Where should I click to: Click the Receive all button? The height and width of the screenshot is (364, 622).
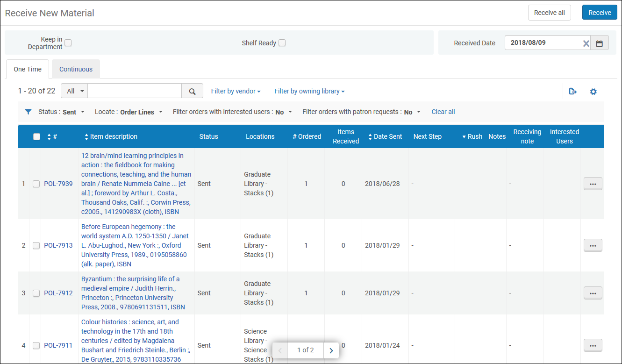tap(549, 13)
